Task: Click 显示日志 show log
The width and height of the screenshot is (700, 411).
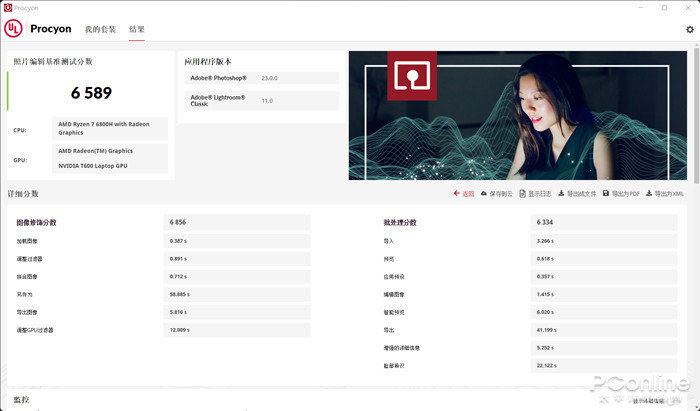Action: [x=540, y=194]
